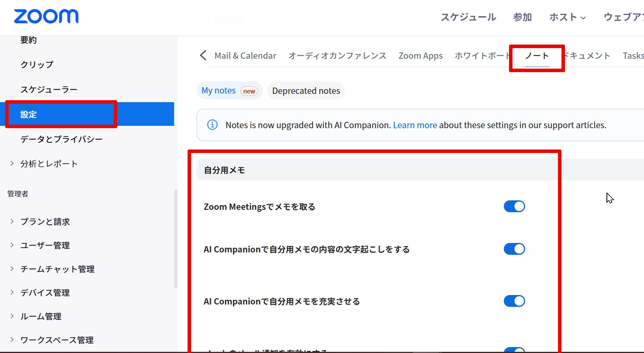Viewport: 644px width, 353px height.
Task: Click the info icon in Notes banner
Action: tap(212, 125)
